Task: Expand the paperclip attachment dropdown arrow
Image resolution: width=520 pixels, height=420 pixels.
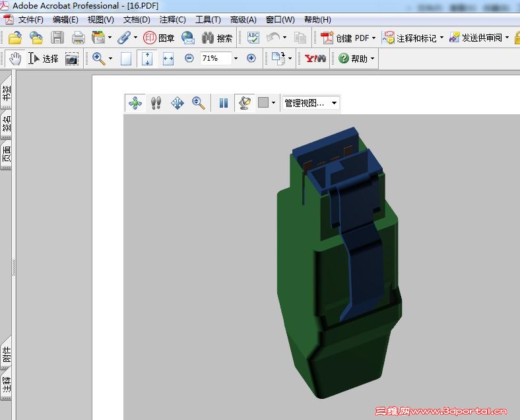Action: [135, 38]
